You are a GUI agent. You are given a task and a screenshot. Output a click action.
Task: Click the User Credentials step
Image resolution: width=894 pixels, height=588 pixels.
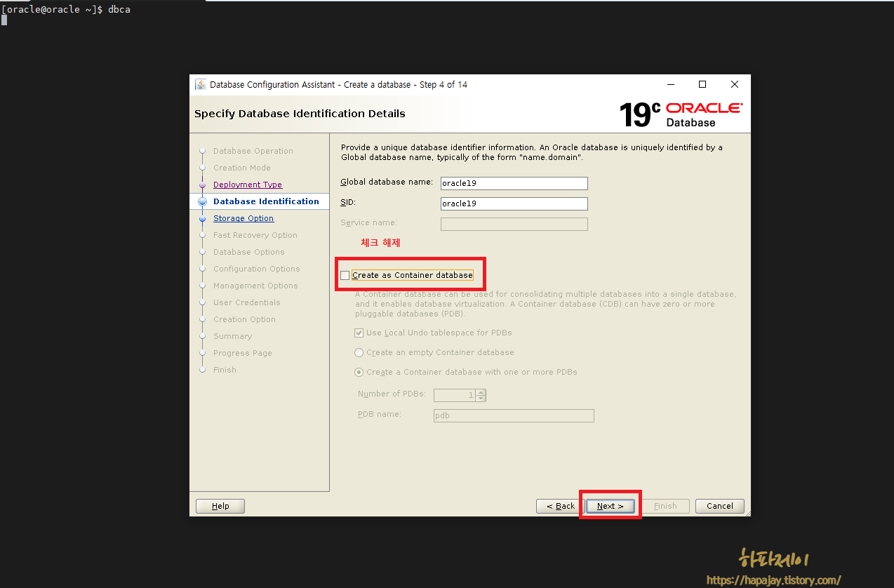pos(247,302)
